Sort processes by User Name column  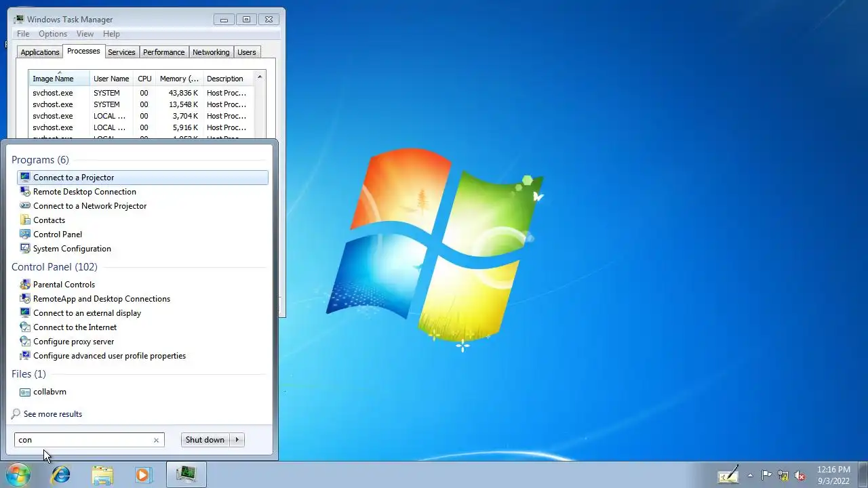click(111, 79)
